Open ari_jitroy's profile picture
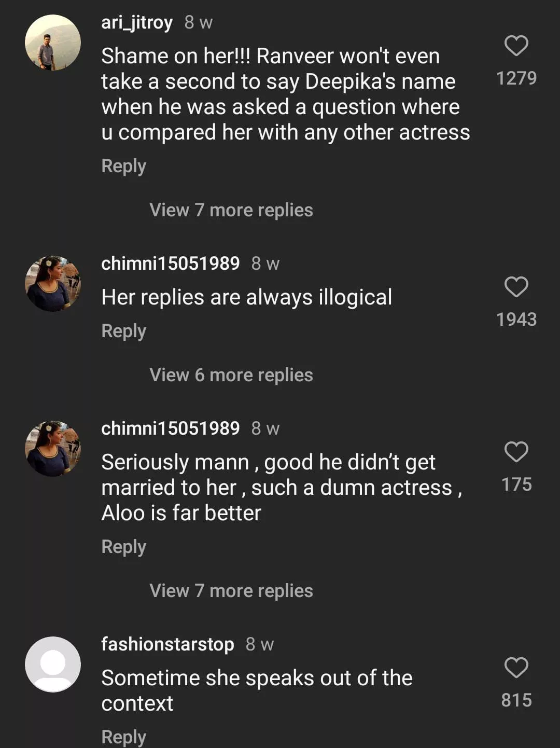 53,43
